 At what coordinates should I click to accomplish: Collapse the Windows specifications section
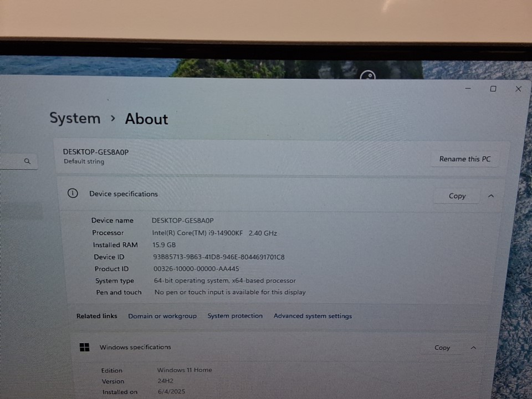[x=473, y=347]
